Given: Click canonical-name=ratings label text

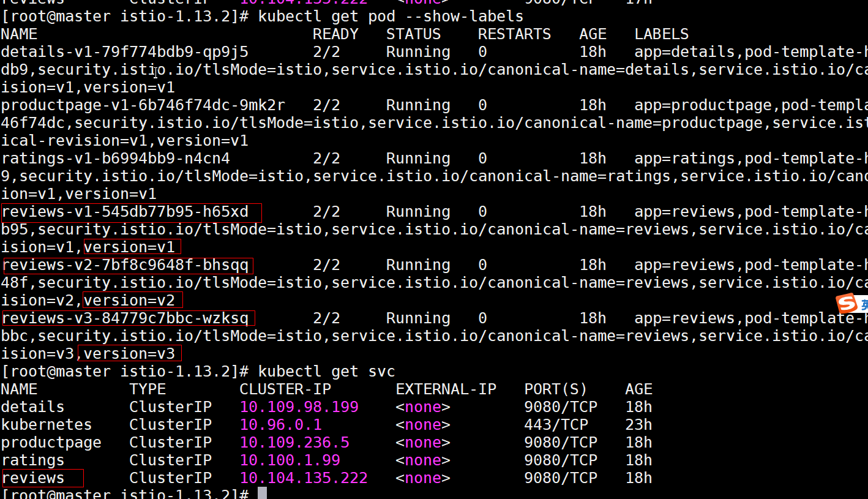Looking at the screenshot, I should click(x=571, y=176).
